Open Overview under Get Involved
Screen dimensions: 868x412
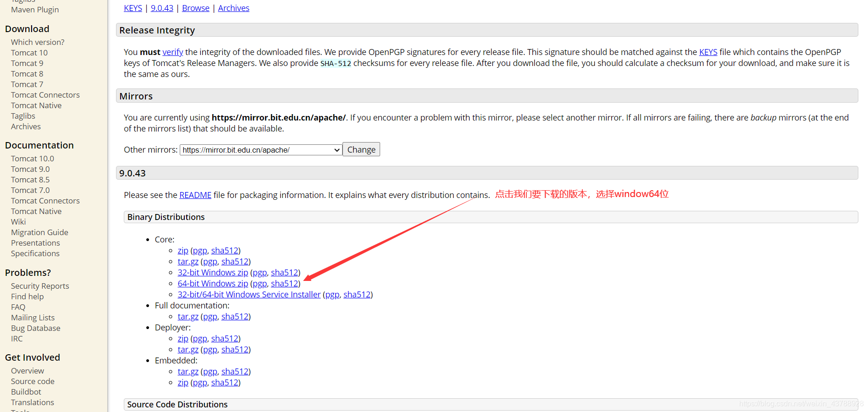[x=28, y=371]
